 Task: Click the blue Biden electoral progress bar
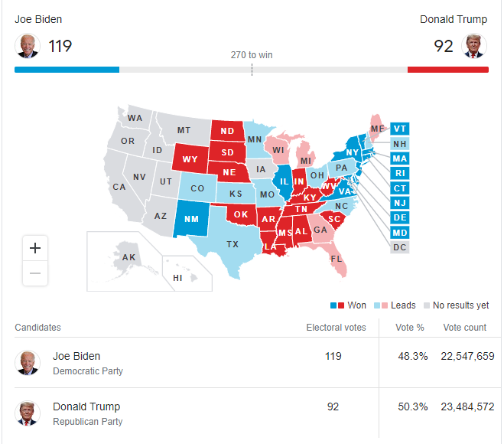(x=67, y=70)
